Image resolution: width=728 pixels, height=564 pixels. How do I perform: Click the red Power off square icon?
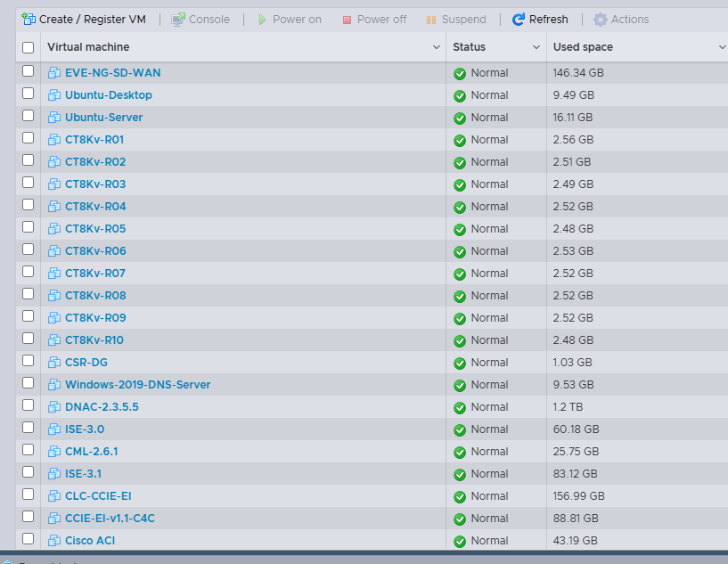347,20
